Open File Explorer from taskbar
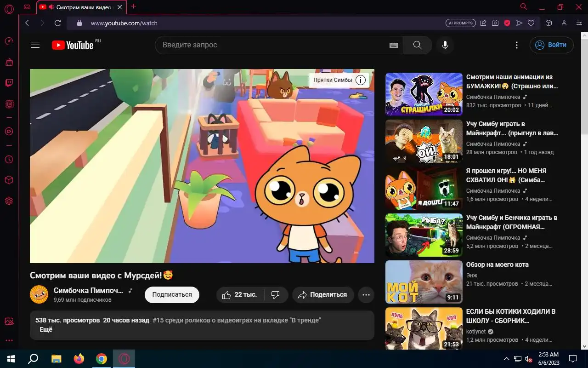Viewport: 588px width, 368px height. 56,359
